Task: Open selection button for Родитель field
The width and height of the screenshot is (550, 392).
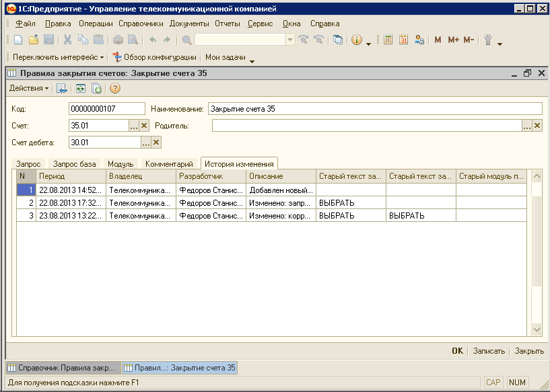Action: [x=527, y=126]
